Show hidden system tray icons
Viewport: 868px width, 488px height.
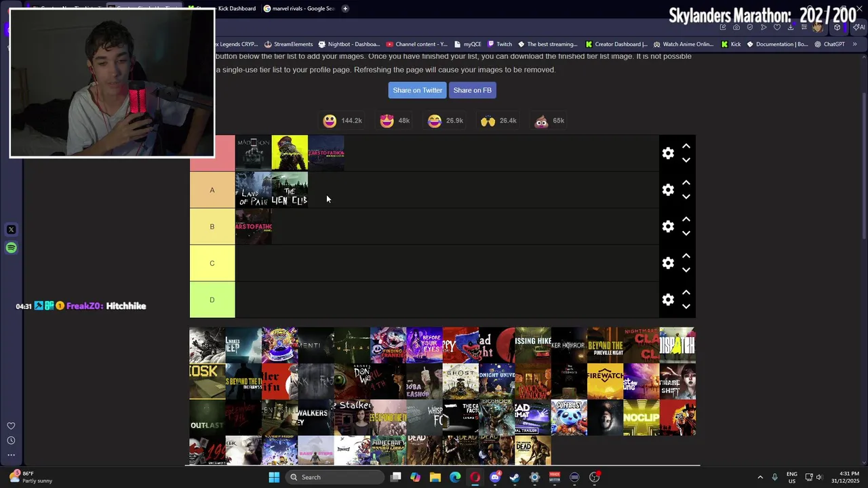[760, 477]
